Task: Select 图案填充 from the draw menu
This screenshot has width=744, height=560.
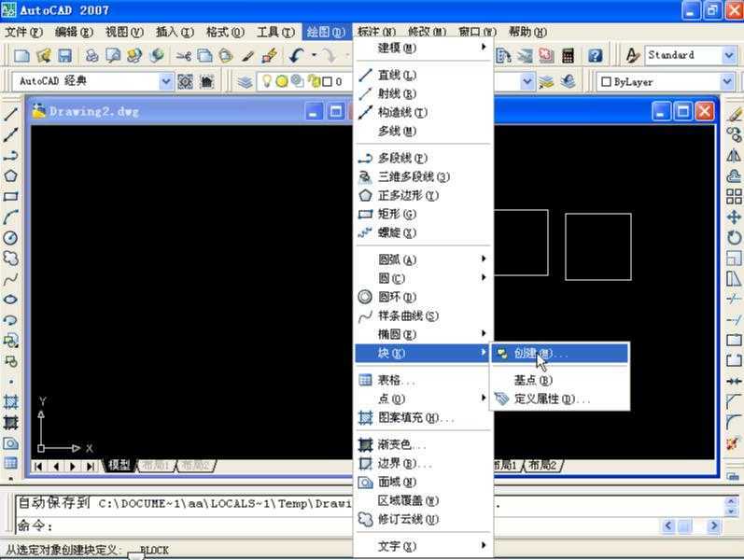Action: (423, 417)
